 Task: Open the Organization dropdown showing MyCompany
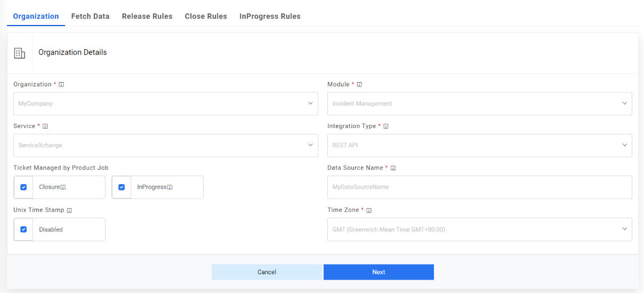tap(165, 104)
